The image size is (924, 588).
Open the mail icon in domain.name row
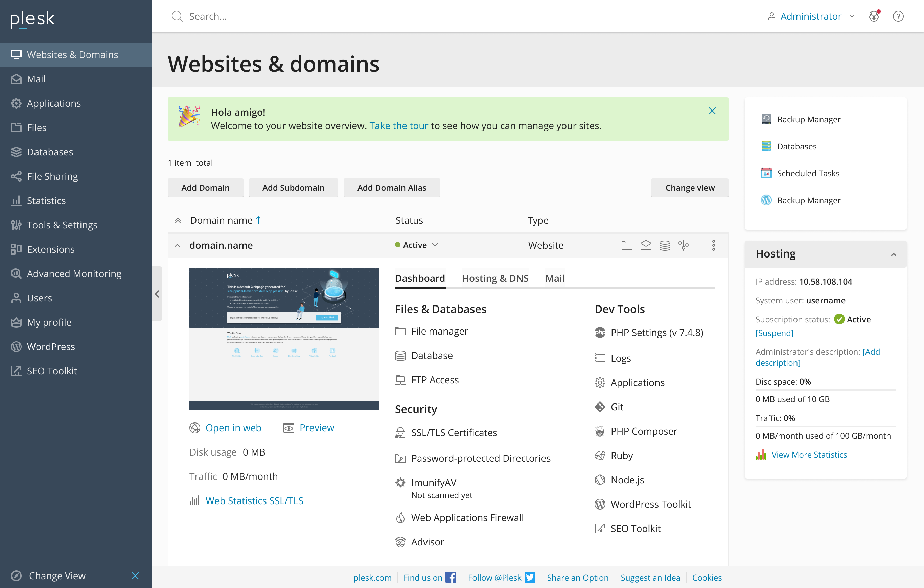pyautogui.click(x=646, y=245)
